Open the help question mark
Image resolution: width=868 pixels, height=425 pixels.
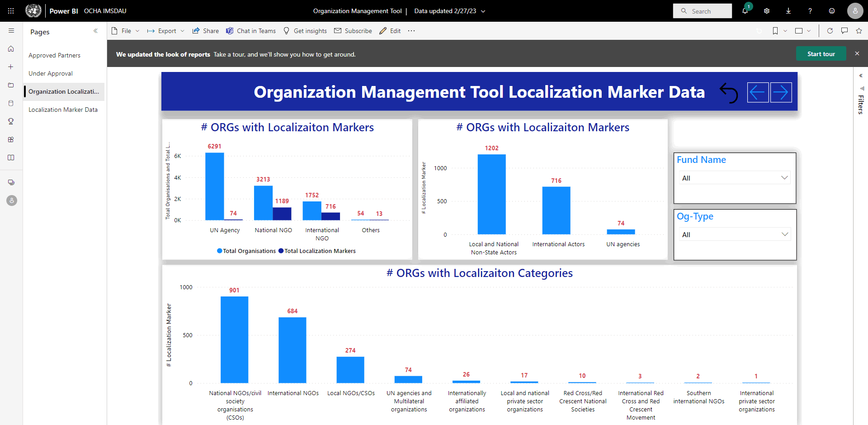pos(810,11)
